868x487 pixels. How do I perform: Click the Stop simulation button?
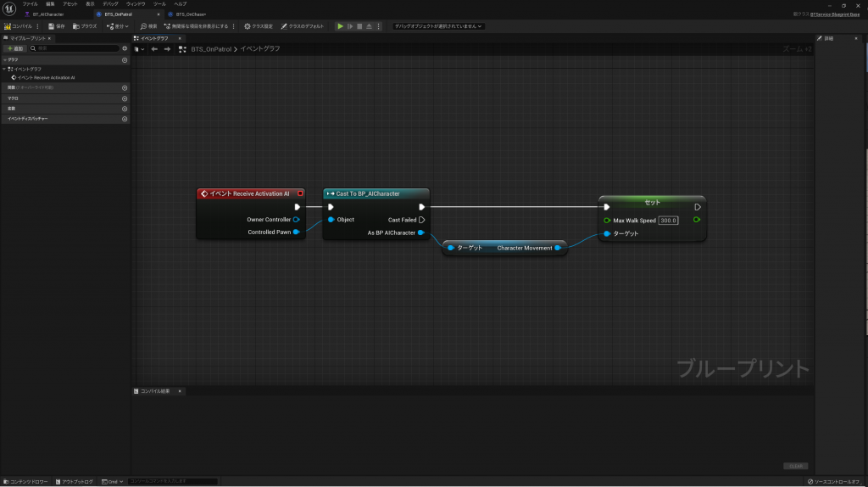[359, 26]
